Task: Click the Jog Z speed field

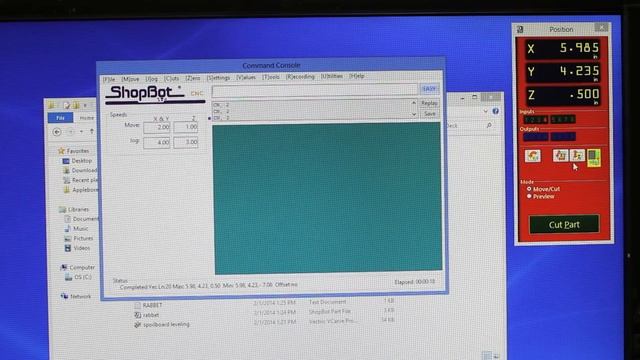Action: (186, 142)
